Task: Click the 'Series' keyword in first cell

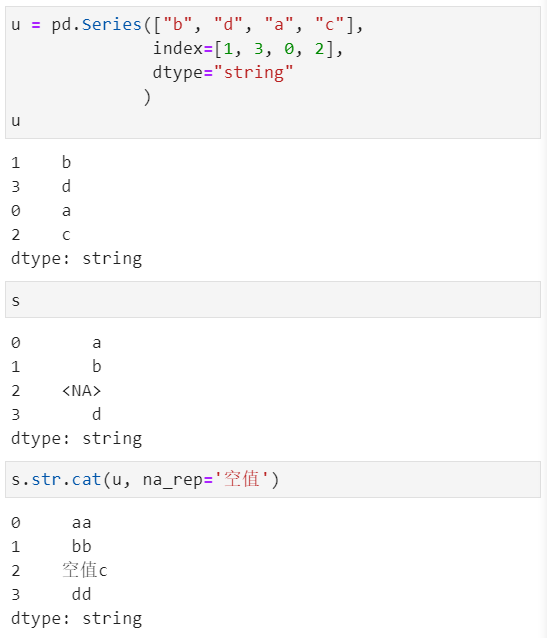Action: pos(112,25)
